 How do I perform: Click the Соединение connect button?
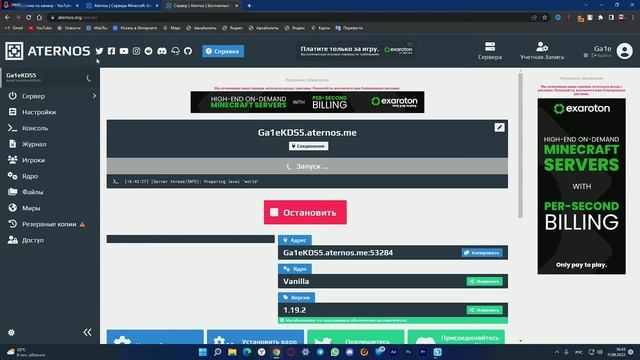point(308,146)
